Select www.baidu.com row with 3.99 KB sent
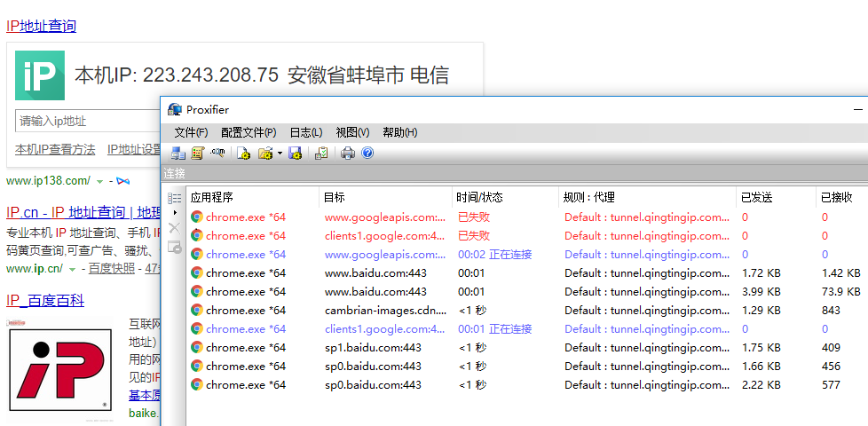The image size is (868, 426). (527, 292)
